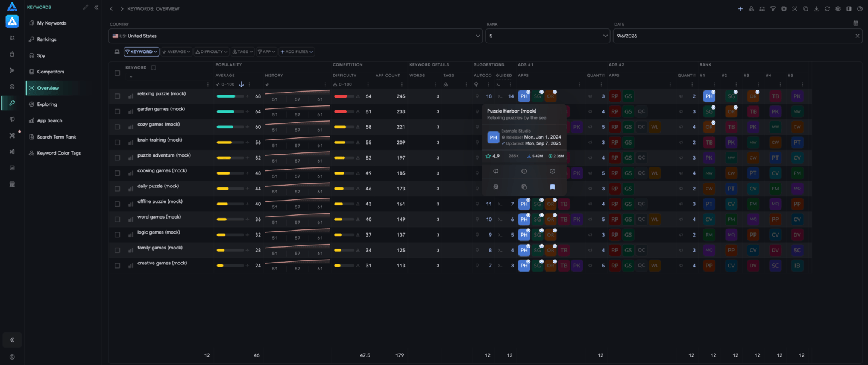The height and width of the screenshot is (365, 868).
Task: Check the box for garden games (mock)
Action: tap(117, 111)
